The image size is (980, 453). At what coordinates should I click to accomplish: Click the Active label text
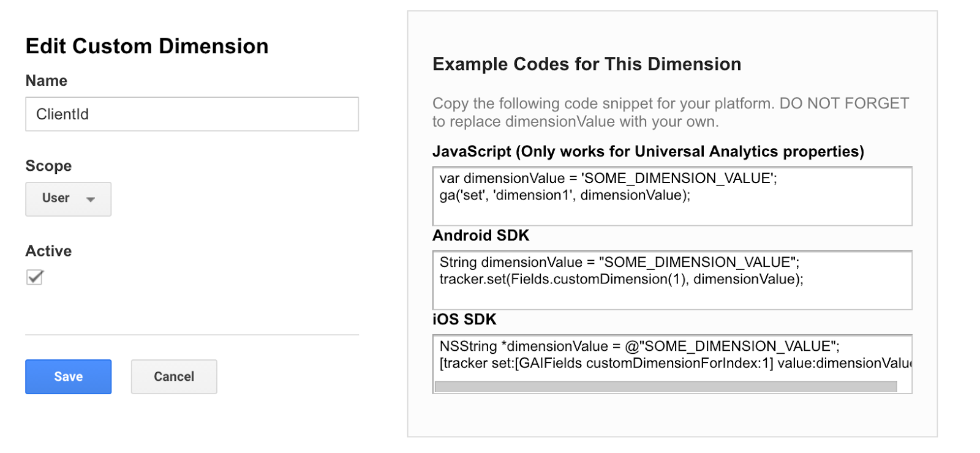pyautogui.click(x=48, y=251)
